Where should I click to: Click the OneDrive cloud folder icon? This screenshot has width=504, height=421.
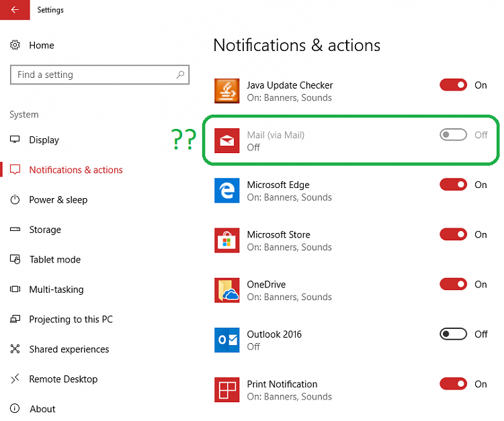click(x=227, y=290)
